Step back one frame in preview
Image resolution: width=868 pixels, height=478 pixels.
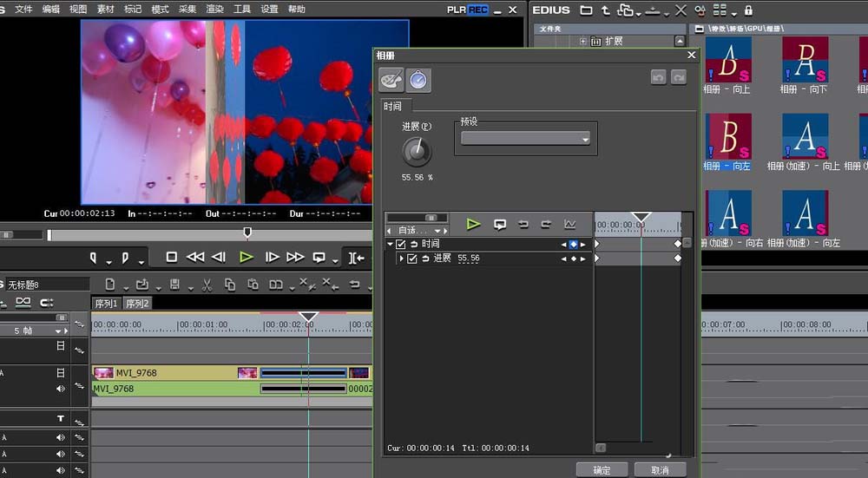pos(220,258)
